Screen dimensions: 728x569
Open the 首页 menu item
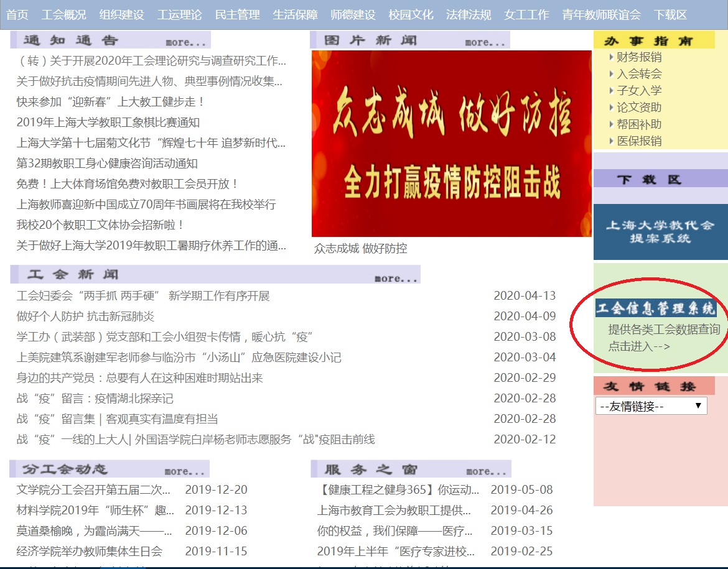(x=17, y=14)
